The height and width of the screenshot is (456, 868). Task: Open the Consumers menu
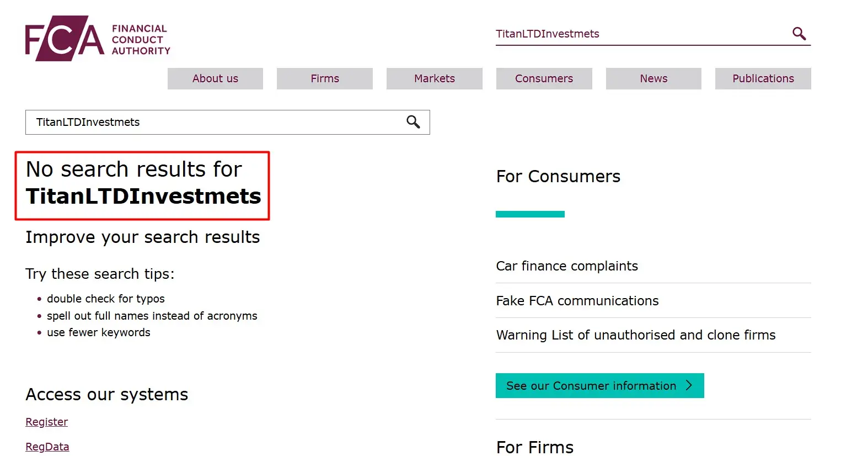[544, 78]
